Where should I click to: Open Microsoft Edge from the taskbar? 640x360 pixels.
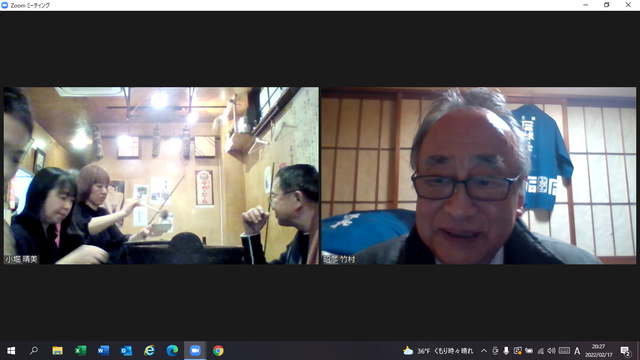[172, 351]
